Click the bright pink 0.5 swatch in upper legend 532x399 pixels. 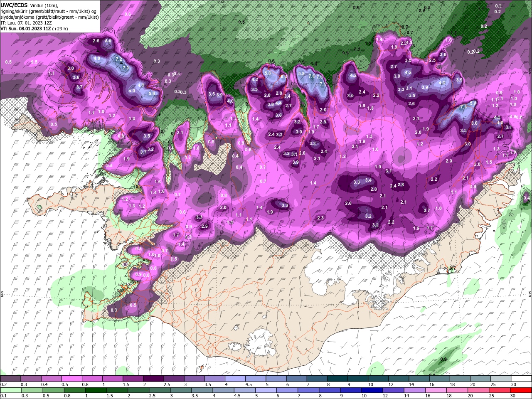tap(72, 378)
